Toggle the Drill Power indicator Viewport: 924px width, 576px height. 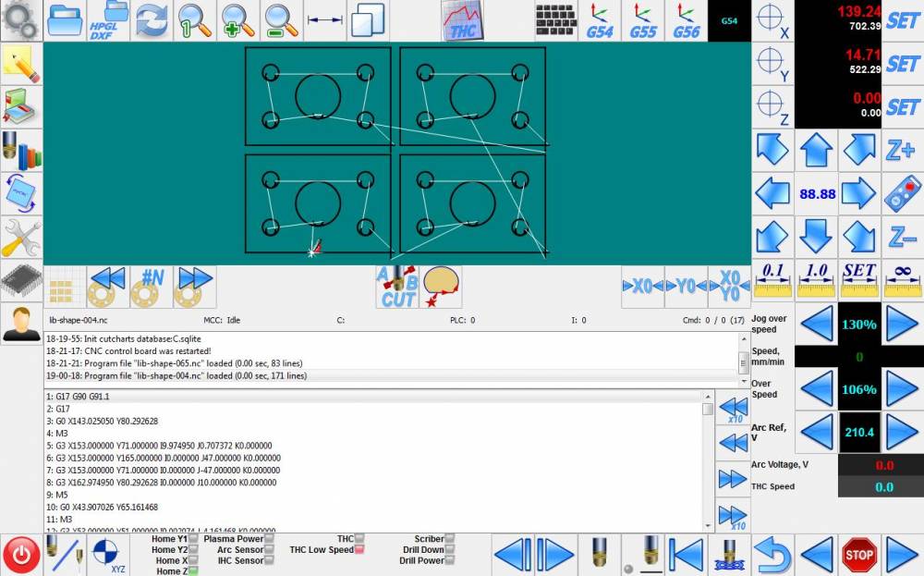(450, 561)
